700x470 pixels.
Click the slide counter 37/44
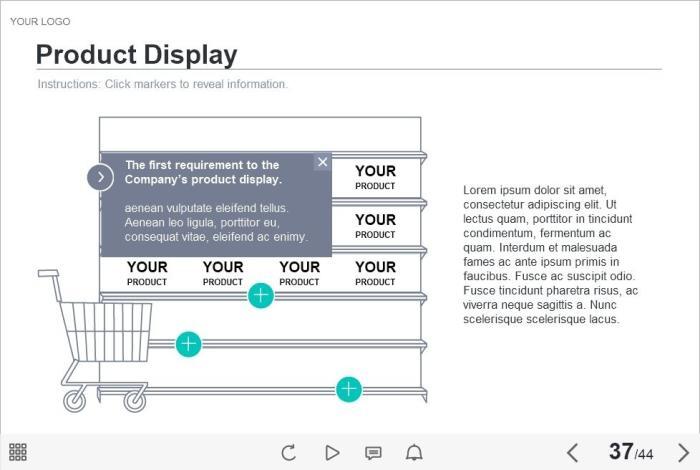[x=631, y=452]
